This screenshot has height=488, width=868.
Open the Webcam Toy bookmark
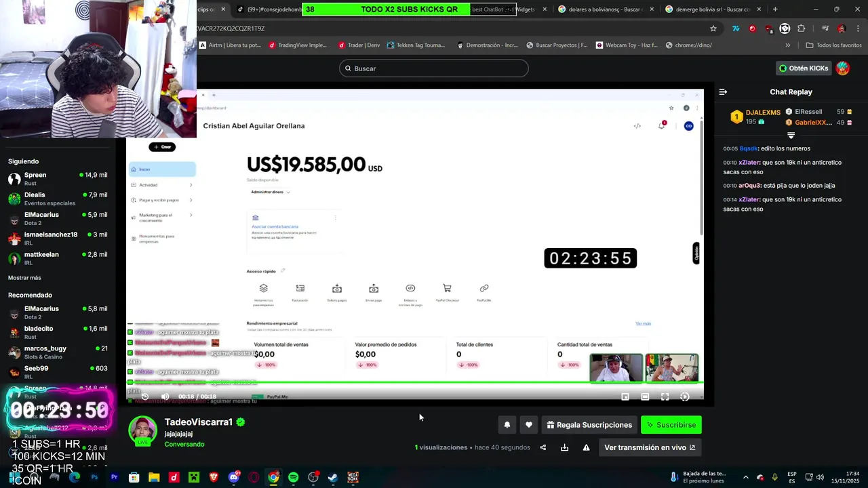click(627, 45)
